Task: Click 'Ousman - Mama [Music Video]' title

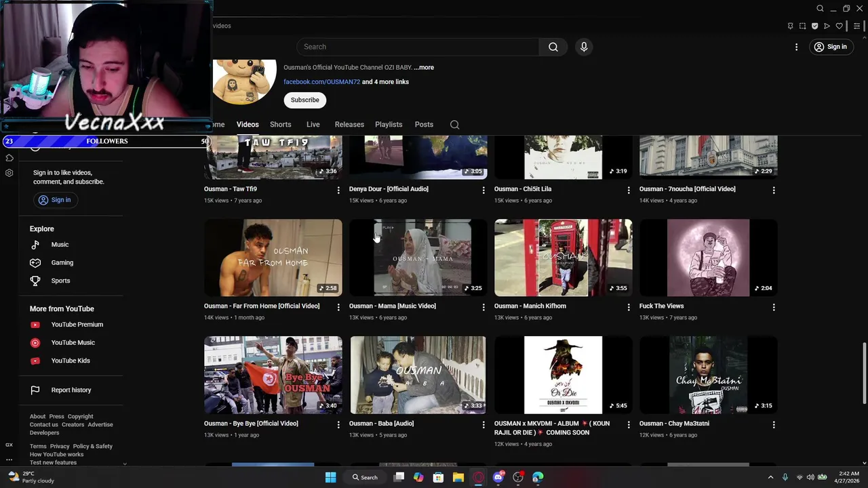Action: coord(393,306)
